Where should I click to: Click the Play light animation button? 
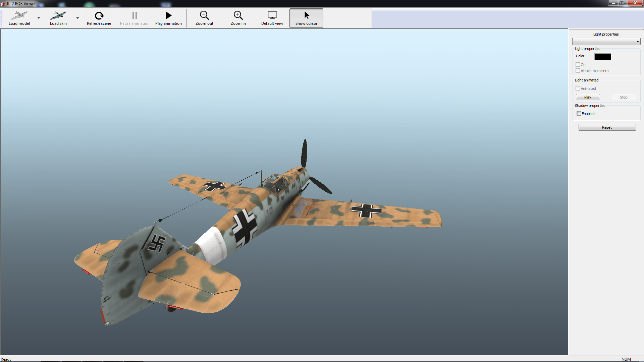click(x=588, y=97)
